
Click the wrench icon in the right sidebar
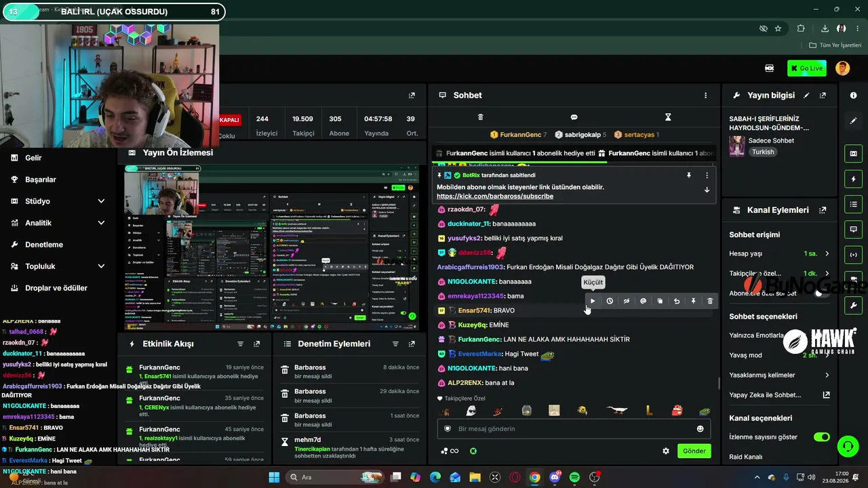pyautogui.click(x=854, y=306)
